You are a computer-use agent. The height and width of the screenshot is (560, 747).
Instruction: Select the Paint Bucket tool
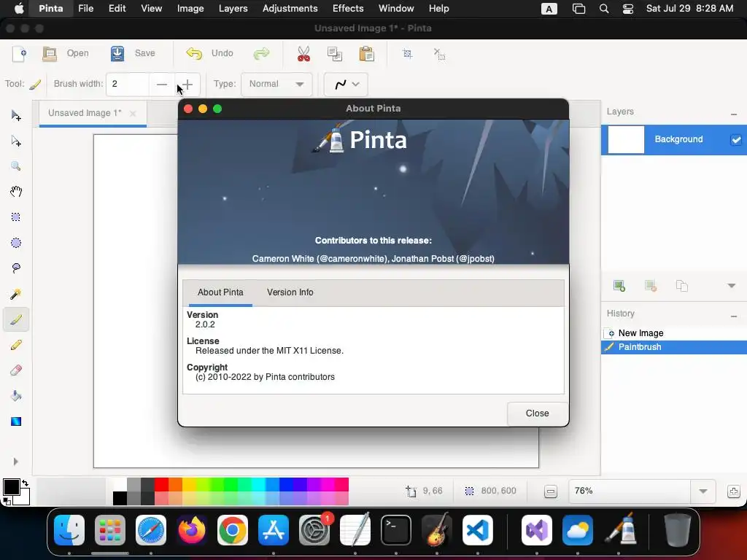16,396
